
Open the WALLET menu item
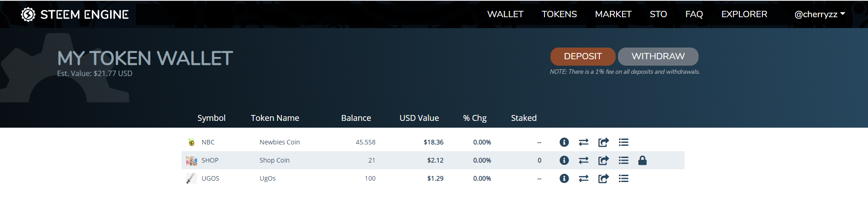tap(505, 14)
